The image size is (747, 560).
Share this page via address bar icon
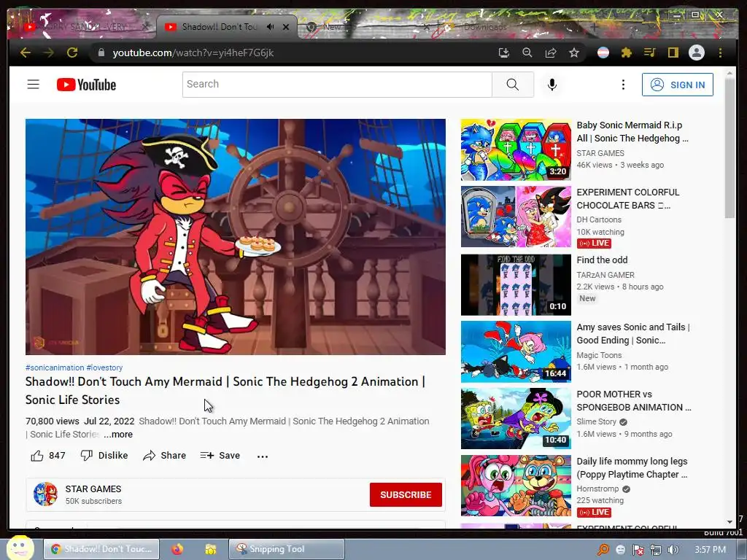click(551, 52)
